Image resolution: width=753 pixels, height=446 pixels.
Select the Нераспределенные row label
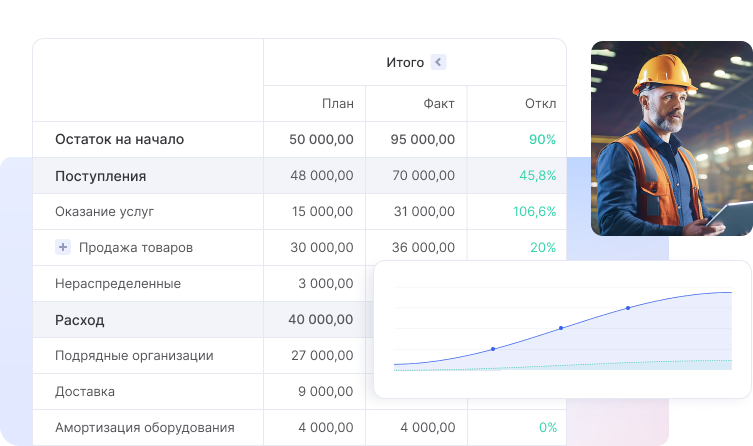(x=118, y=283)
